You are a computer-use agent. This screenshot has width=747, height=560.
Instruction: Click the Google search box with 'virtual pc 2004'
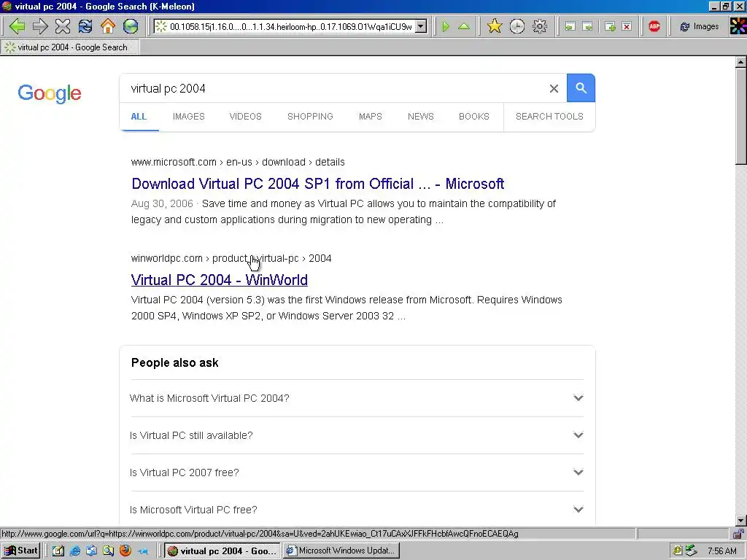pyautogui.click(x=333, y=88)
